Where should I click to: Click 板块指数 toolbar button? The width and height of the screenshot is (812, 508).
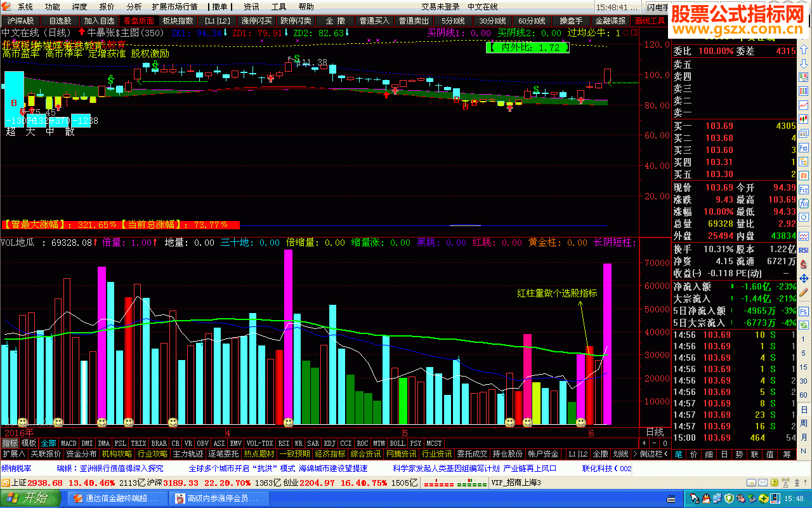tap(178, 20)
